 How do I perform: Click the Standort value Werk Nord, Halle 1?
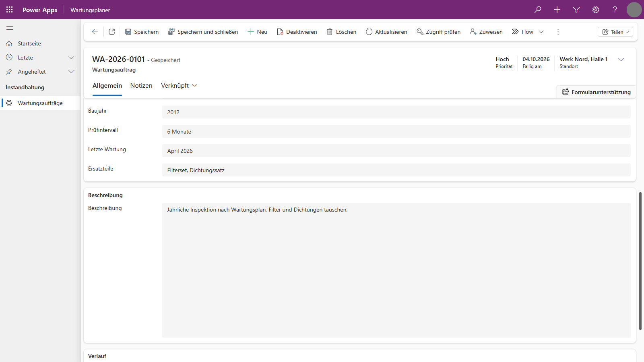584,59
